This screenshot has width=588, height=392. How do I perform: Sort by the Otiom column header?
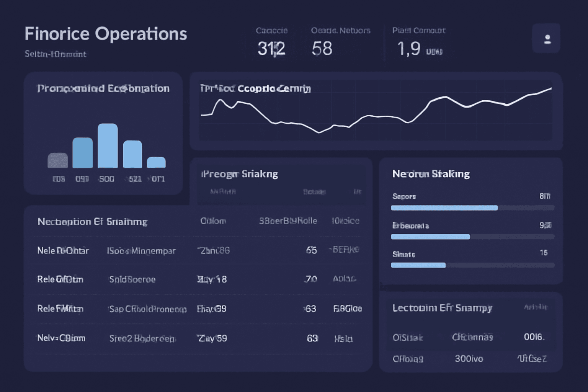(x=213, y=221)
